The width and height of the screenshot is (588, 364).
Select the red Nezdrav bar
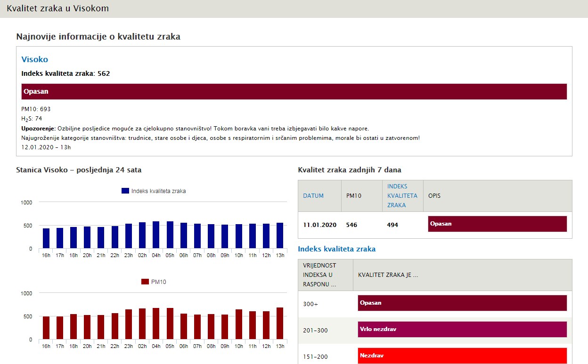pyautogui.click(x=462, y=356)
